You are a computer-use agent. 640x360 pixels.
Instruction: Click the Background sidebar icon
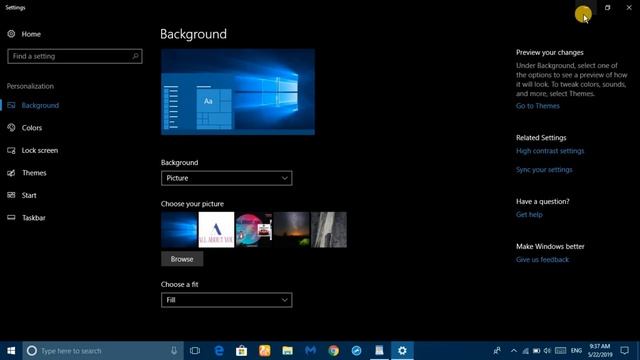[x=11, y=105]
